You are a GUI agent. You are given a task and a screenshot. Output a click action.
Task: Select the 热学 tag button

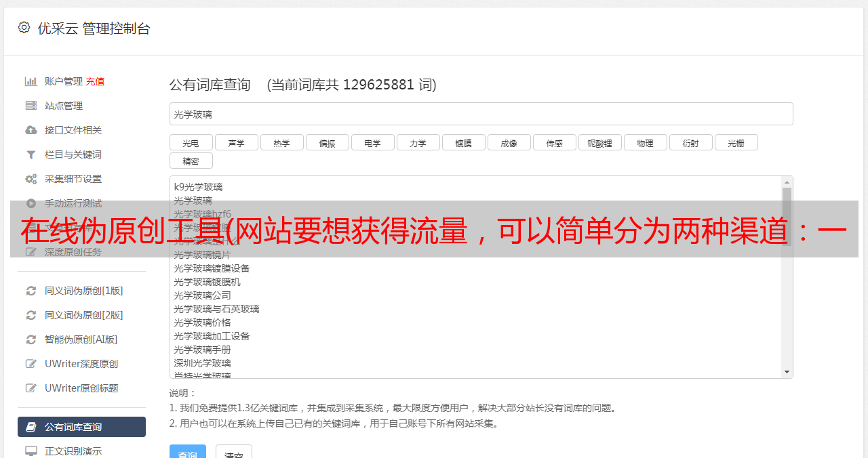(282, 142)
